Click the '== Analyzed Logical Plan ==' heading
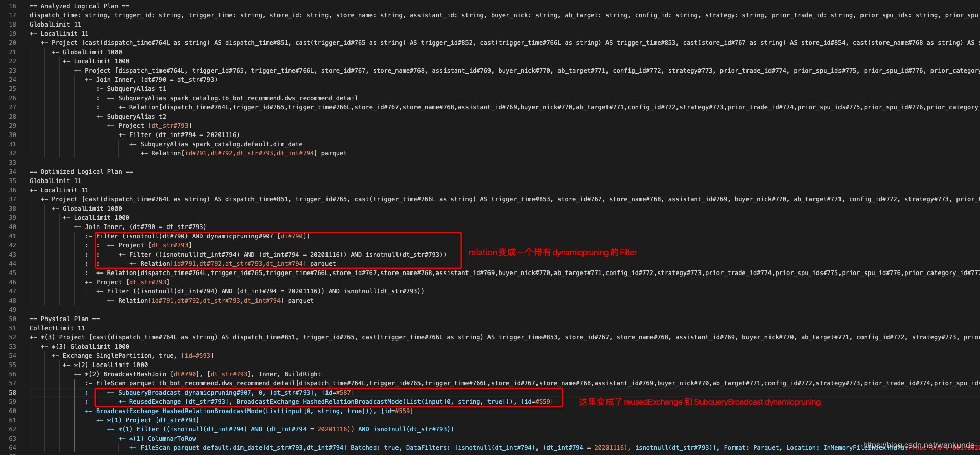 tap(79, 6)
